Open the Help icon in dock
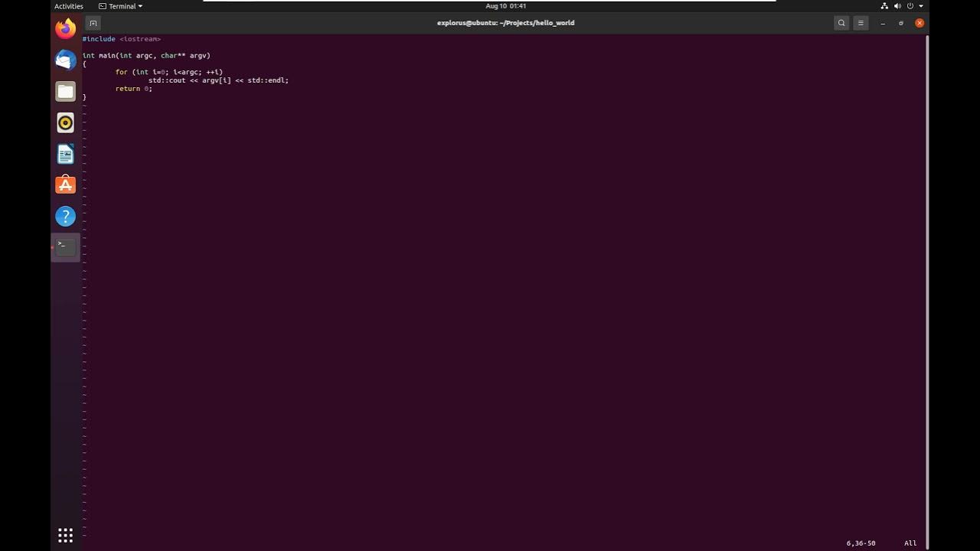Image resolution: width=980 pixels, height=551 pixels. click(x=66, y=217)
